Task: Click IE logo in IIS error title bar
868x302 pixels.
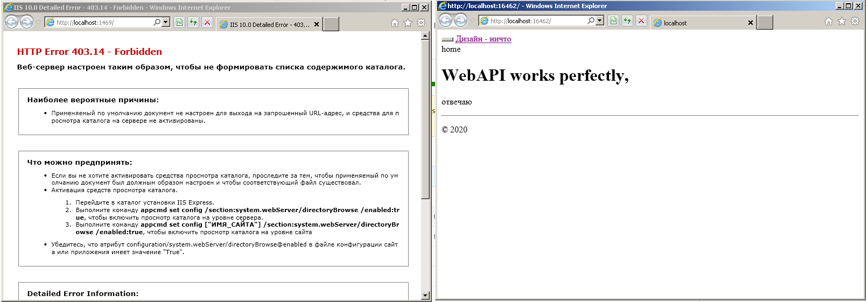Action: coord(8,8)
